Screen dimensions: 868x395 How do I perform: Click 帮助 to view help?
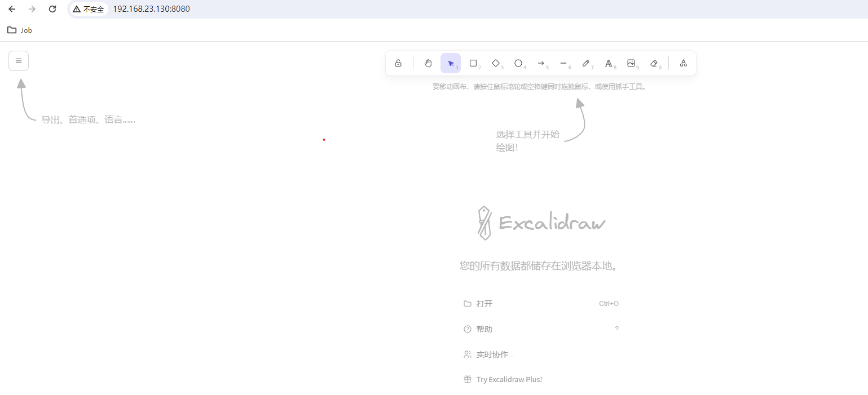[x=484, y=329]
